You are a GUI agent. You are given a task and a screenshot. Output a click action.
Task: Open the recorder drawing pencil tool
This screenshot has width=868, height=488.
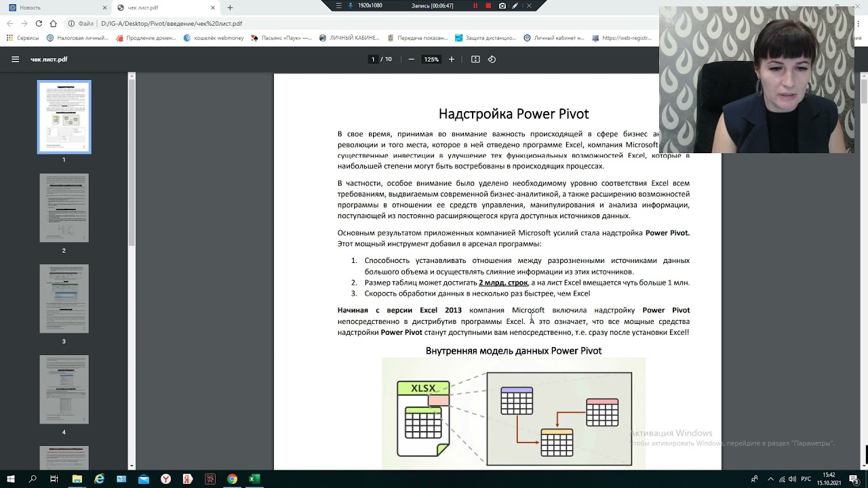click(x=515, y=5)
